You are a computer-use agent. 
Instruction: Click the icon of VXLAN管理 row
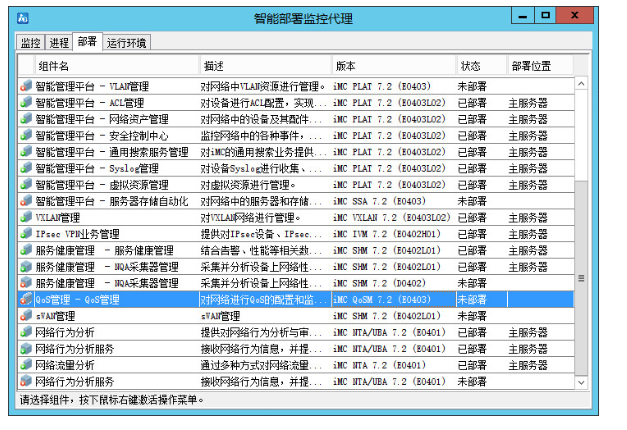click(26, 217)
